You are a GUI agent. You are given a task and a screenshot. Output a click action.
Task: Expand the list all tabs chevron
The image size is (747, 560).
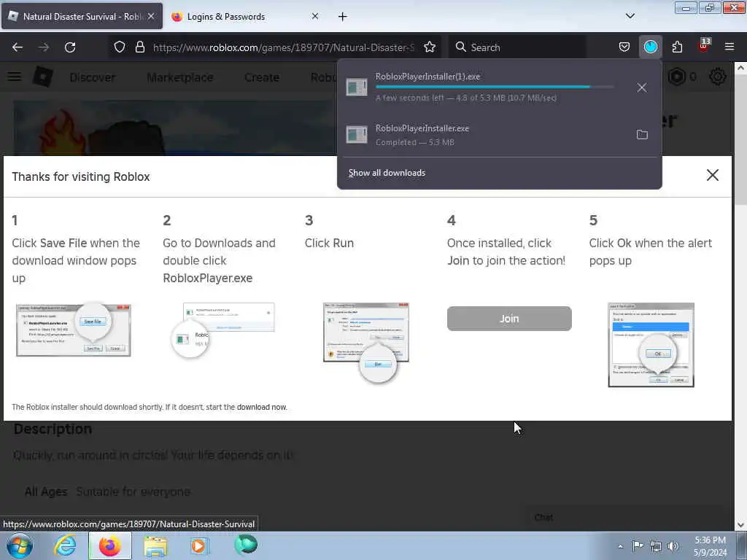630,16
